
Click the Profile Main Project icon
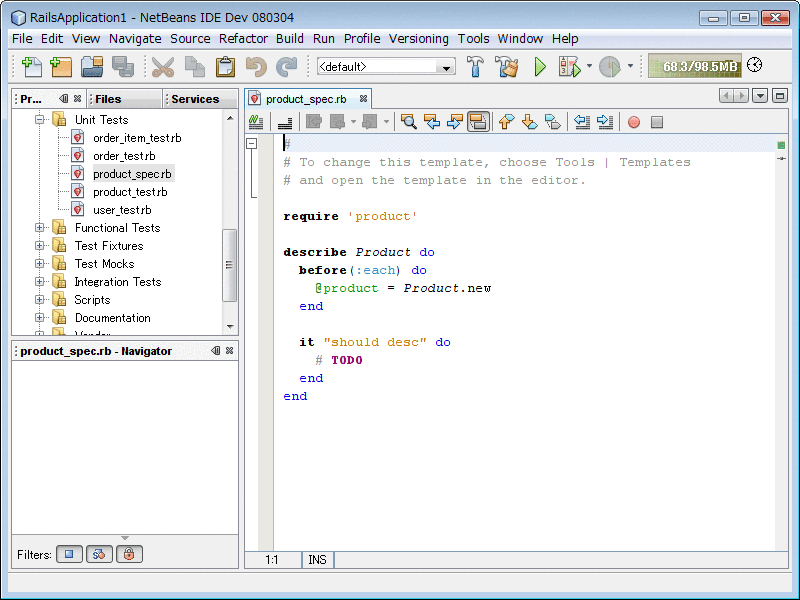[610, 67]
